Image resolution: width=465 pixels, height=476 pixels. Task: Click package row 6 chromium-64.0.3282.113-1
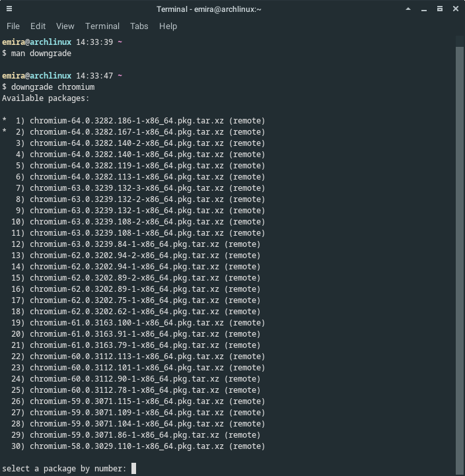pos(140,177)
